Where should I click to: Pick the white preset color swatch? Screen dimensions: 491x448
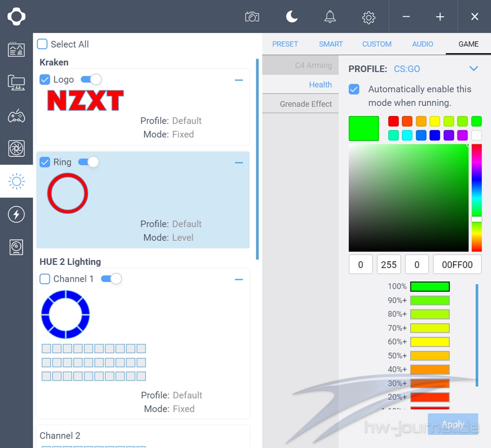point(476,136)
